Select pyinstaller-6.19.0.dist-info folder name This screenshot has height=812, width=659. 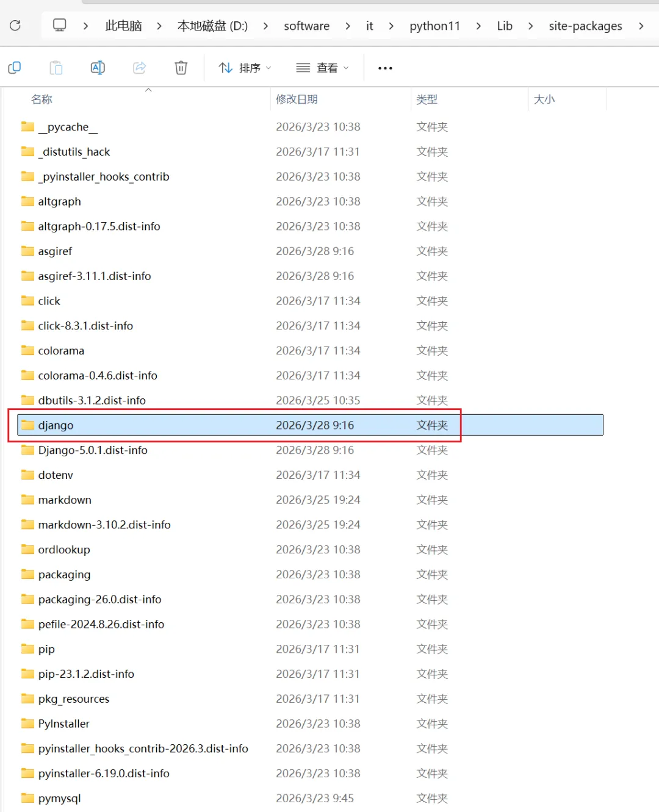point(104,773)
